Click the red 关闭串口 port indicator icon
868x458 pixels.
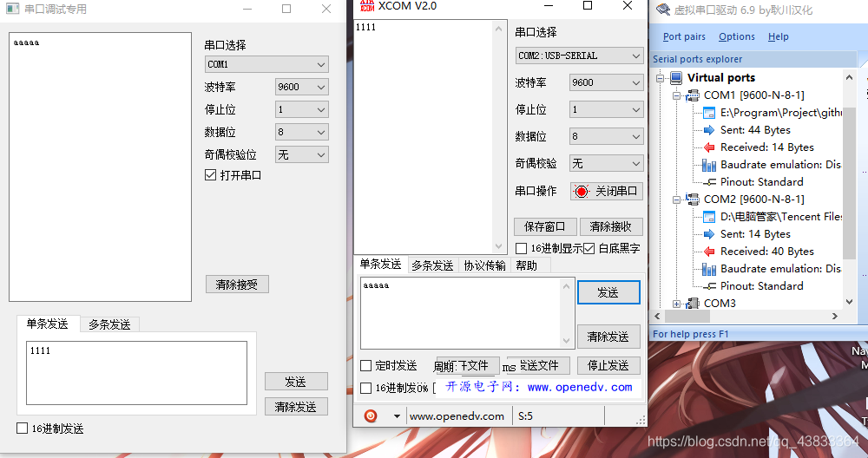(581, 192)
